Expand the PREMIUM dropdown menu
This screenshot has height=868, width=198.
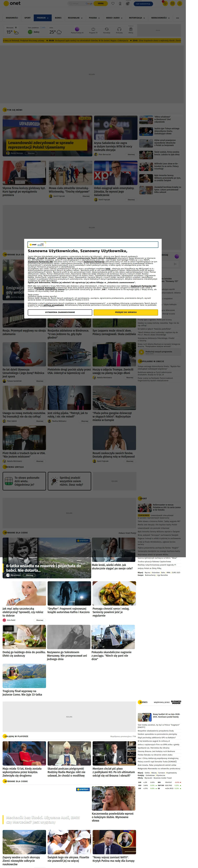point(43,18)
